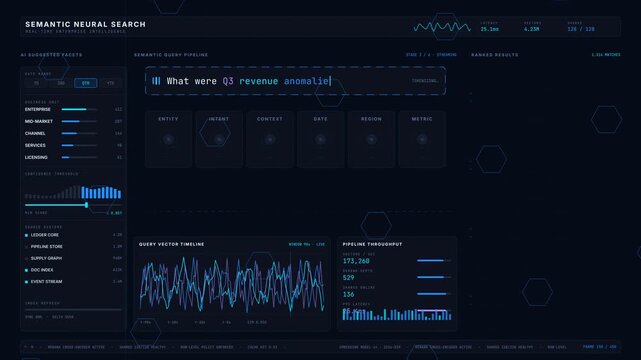Select the QTR date range option
This screenshot has height=360, width=641.
click(85, 83)
